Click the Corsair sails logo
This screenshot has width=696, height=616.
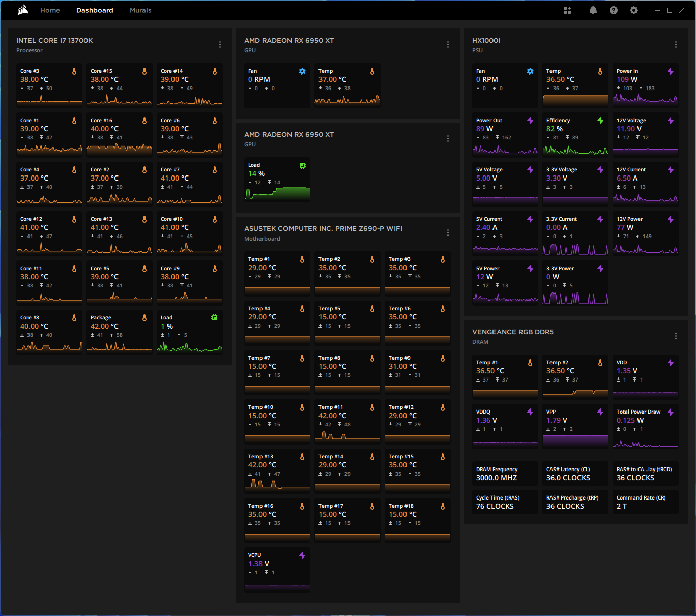pos(23,10)
